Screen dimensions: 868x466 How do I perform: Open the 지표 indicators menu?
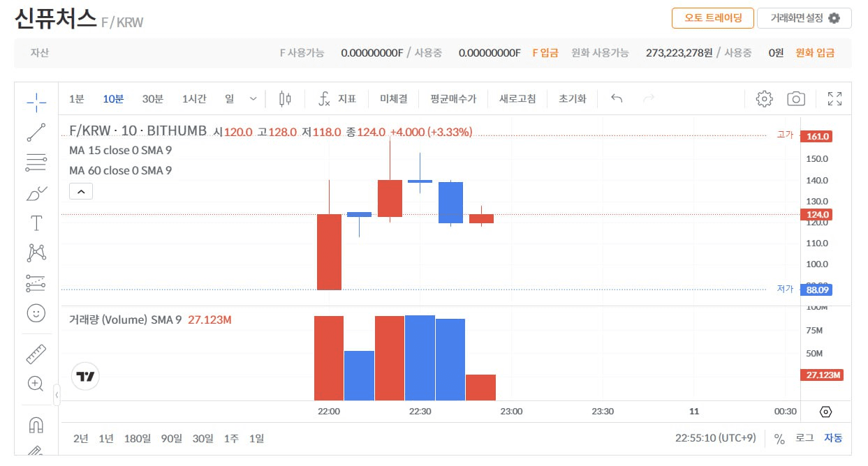click(337, 99)
